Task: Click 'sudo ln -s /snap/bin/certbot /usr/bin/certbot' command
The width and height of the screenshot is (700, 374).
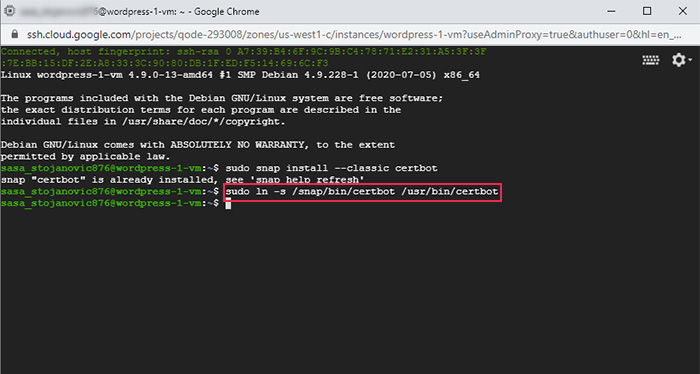Action: click(362, 192)
